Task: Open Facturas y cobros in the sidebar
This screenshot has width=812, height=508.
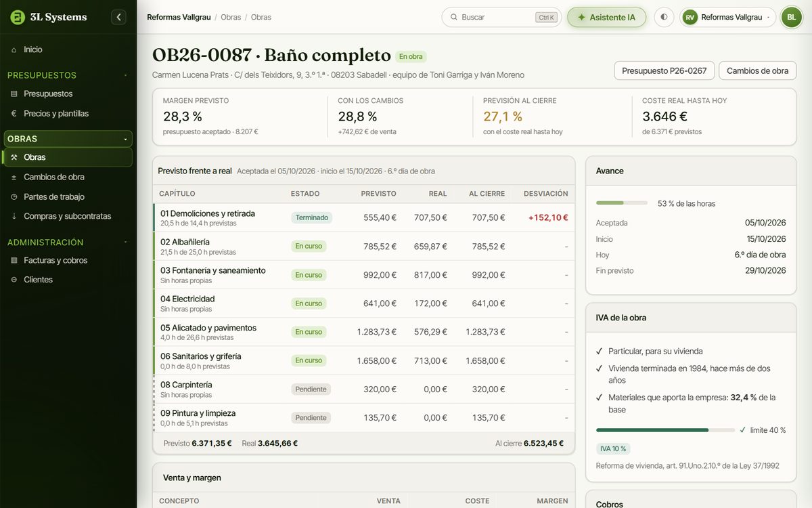Action: [x=68, y=260]
